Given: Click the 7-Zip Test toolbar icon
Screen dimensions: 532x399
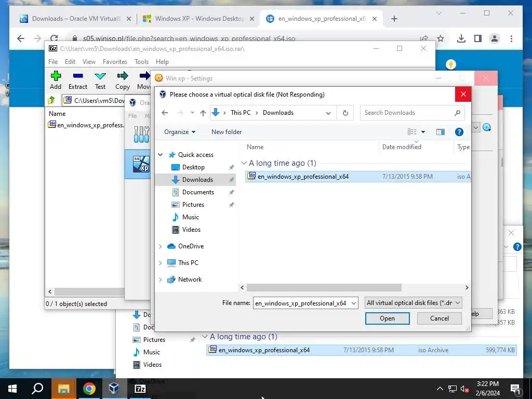Looking at the screenshot, I should click(x=100, y=76).
